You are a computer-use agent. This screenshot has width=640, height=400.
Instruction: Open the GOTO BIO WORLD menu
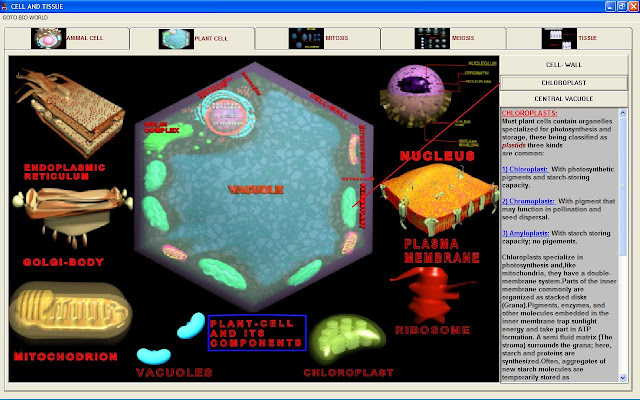tap(25, 18)
